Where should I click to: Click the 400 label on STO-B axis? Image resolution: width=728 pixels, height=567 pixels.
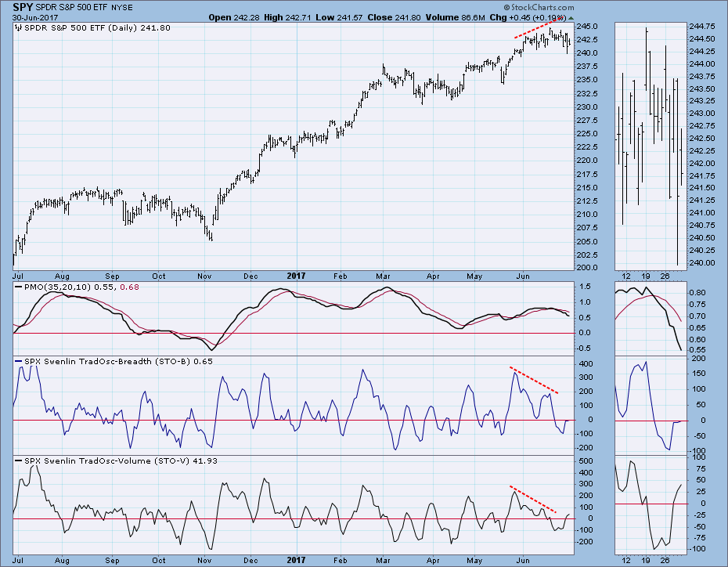(586, 364)
